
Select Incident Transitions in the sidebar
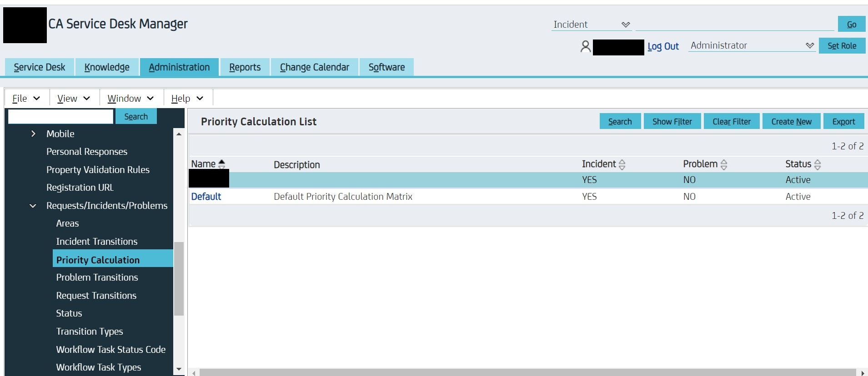click(x=97, y=242)
